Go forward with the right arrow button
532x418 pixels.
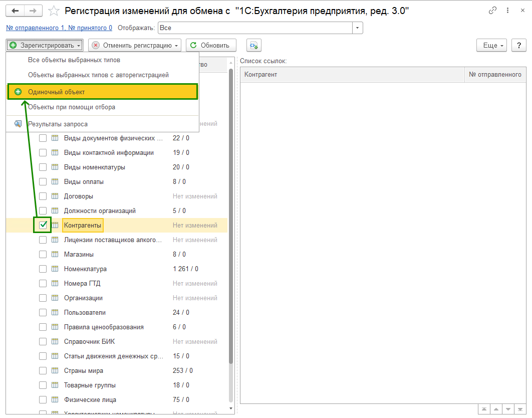(x=33, y=11)
